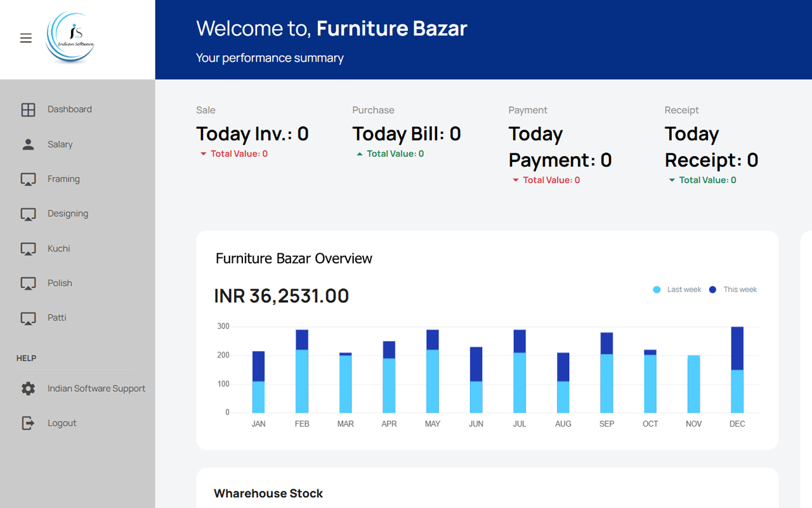Click the Framing screen icon

pos(28,180)
